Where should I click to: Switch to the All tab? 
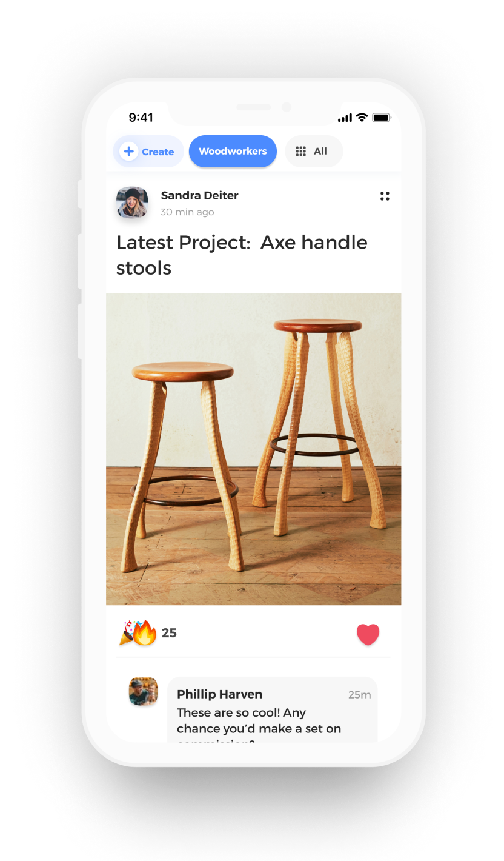(314, 151)
